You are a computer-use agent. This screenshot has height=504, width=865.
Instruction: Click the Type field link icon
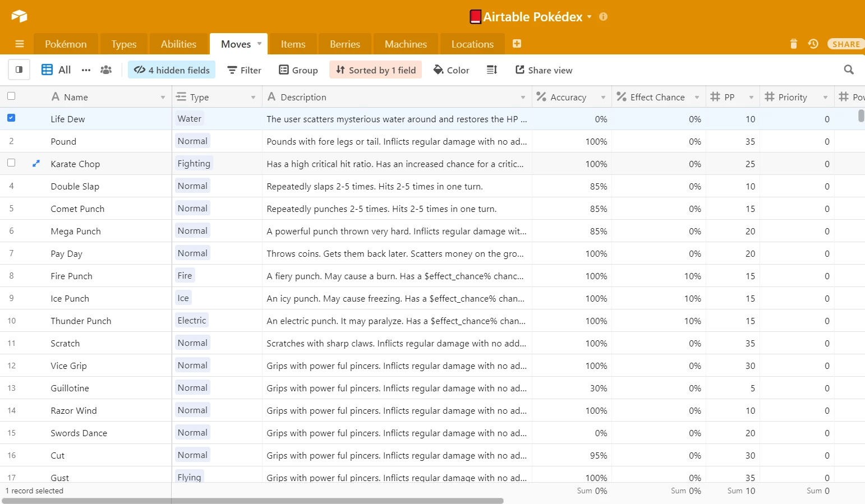(181, 97)
